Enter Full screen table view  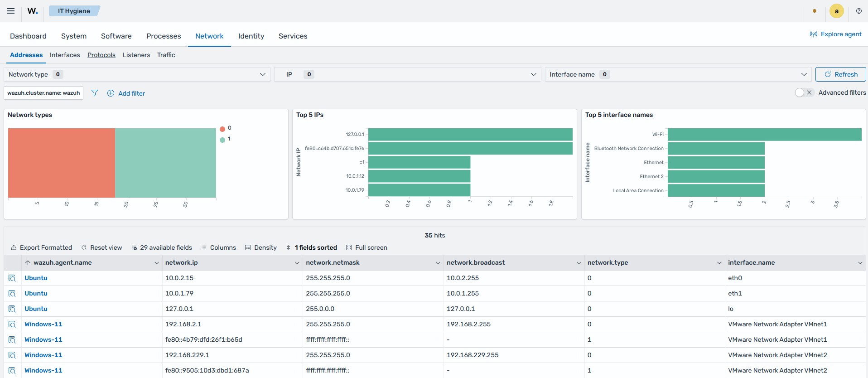pyautogui.click(x=366, y=247)
